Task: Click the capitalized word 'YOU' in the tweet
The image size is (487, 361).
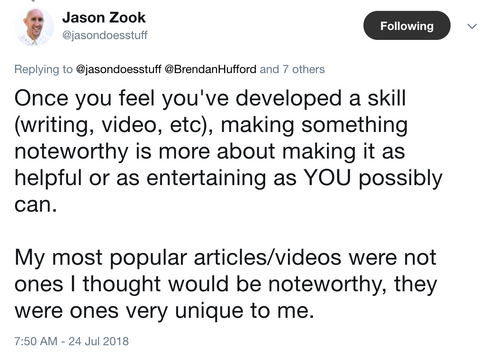Action: pos(328,178)
